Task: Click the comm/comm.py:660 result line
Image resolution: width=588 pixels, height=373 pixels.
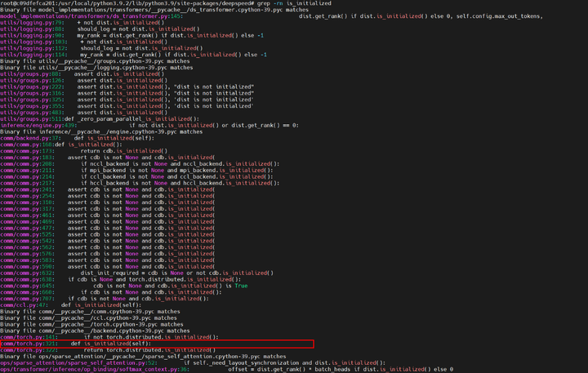Action: coord(111,292)
